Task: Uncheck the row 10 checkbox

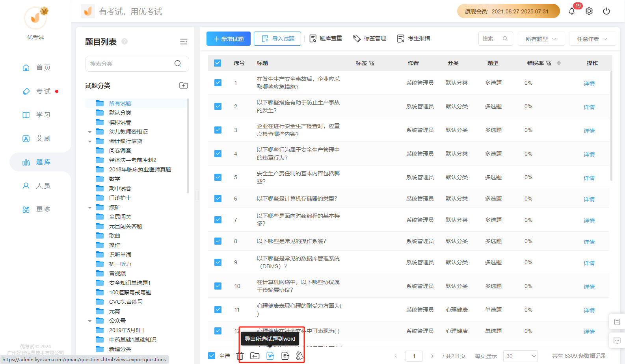Action: pos(218,286)
